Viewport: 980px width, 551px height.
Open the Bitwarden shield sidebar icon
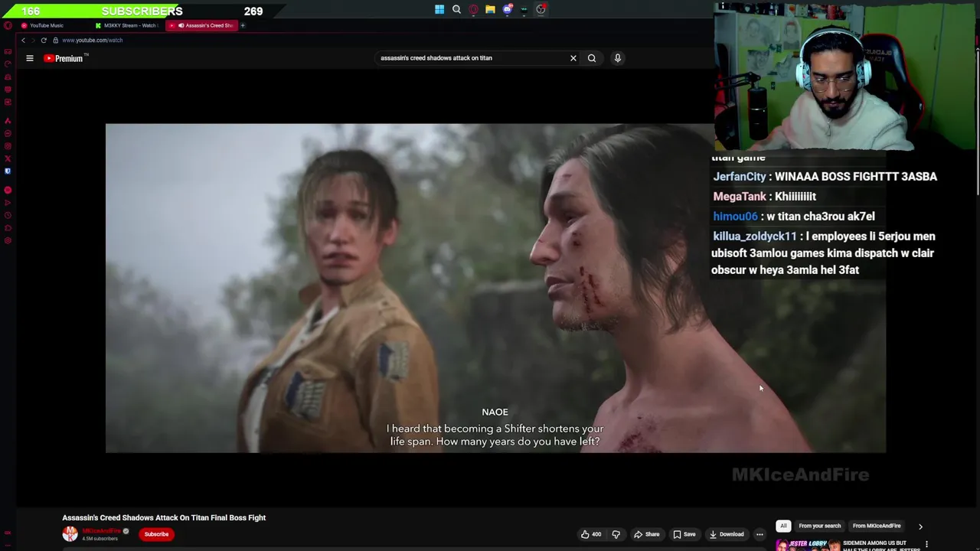(x=8, y=171)
